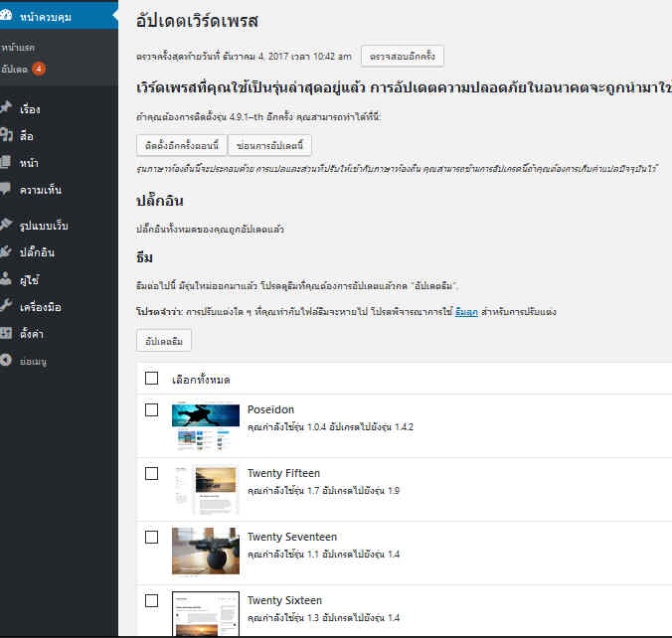The width and height of the screenshot is (672, 638).
Task: Check the select all (เลือกทั้งหมด) checkbox
Action: coord(152,378)
